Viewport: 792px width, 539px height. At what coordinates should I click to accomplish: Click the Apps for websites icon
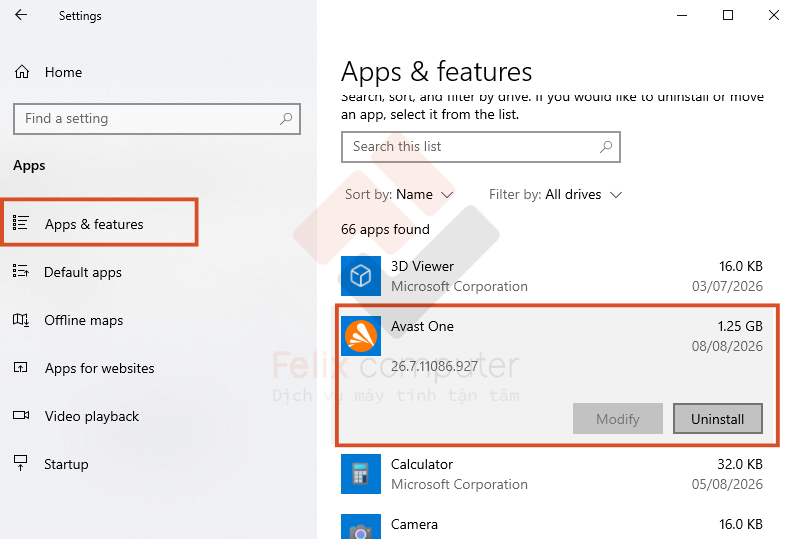tap(20, 367)
